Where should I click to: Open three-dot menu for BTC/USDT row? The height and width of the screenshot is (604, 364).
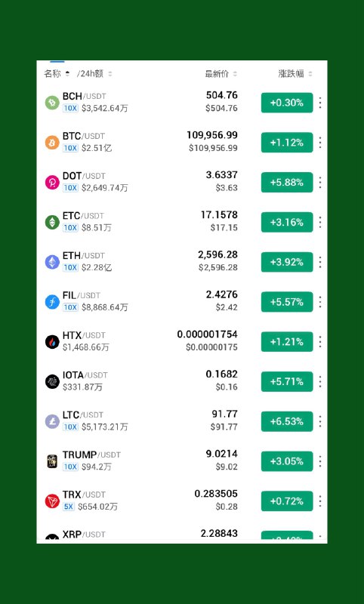[x=320, y=143]
